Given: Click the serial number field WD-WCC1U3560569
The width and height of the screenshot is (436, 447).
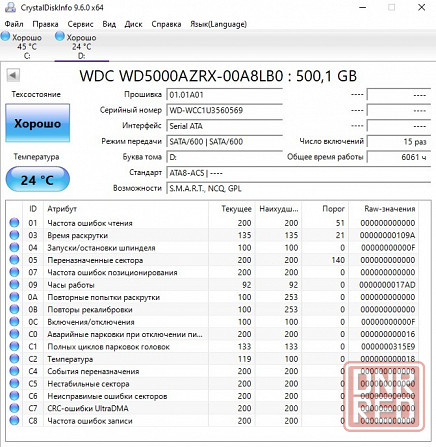Looking at the screenshot, I should tap(224, 110).
